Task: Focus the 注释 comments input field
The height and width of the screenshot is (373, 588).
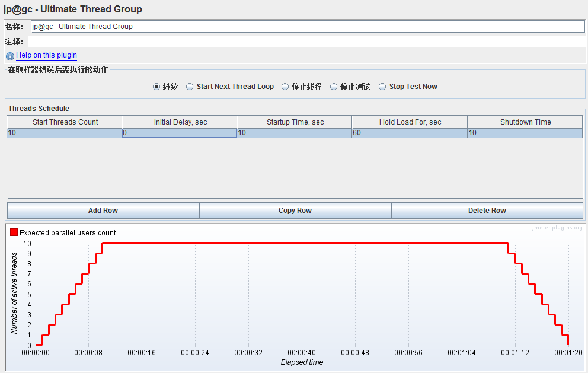Action: tap(306, 42)
